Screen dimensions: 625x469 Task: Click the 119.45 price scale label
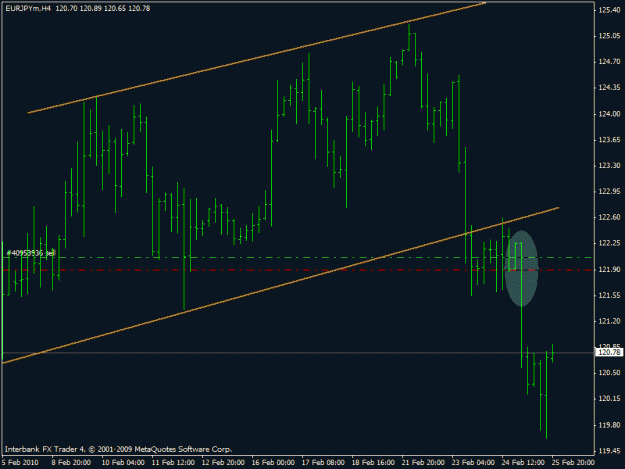pyautogui.click(x=609, y=451)
